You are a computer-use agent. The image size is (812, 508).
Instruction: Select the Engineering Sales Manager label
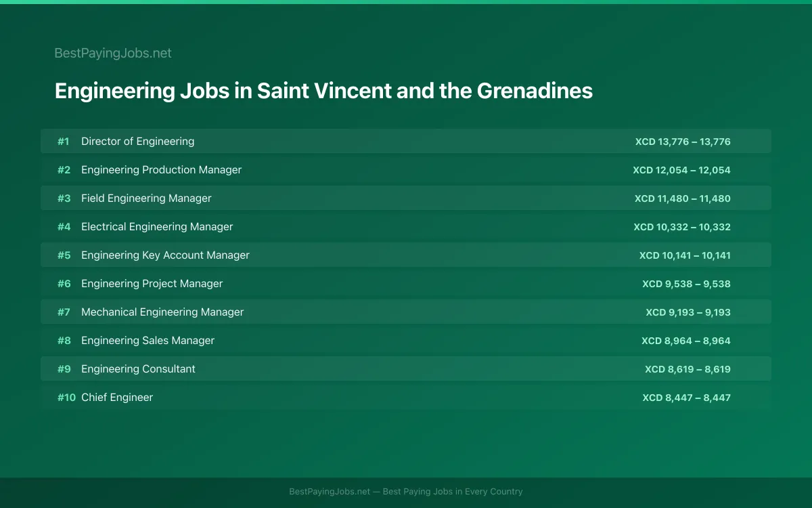pos(148,341)
